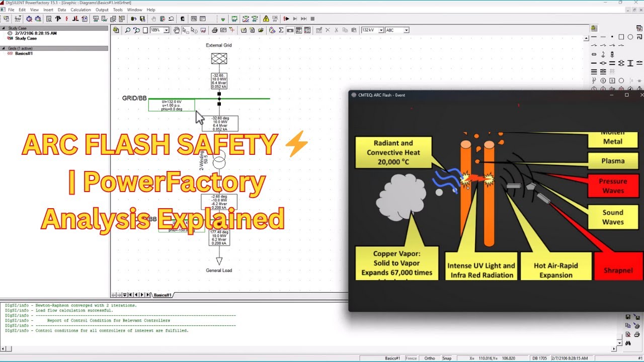Image resolution: width=644 pixels, height=362 pixels.
Task: Click the binoculars find icon in output window
Action: tap(628, 343)
